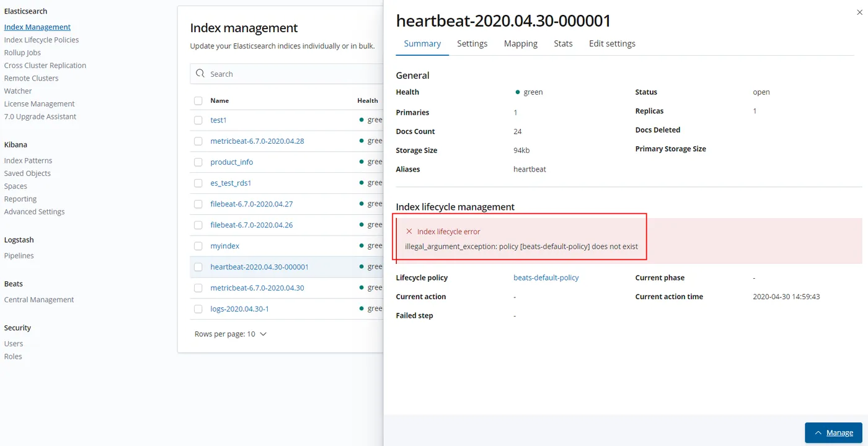Select checkbox for metricbeat-6.7.0-2020.04.28
Image resolution: width=868 pixels, height=446 pixels.
(198, 141)
